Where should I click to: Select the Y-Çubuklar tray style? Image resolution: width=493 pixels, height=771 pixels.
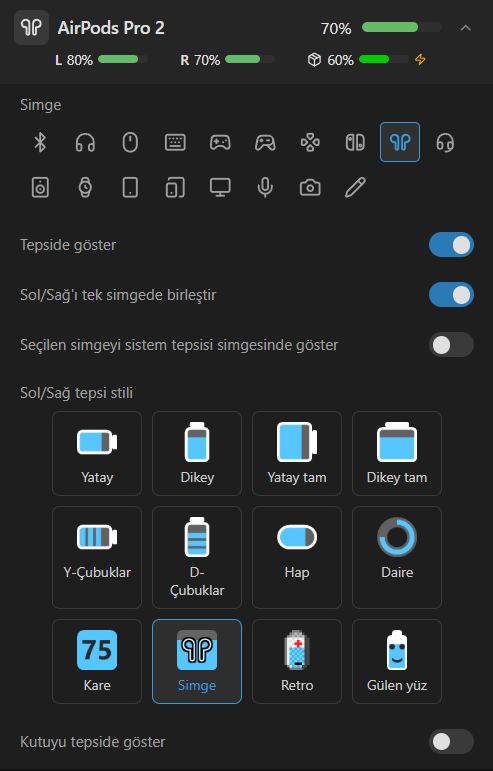click(97, 557)
